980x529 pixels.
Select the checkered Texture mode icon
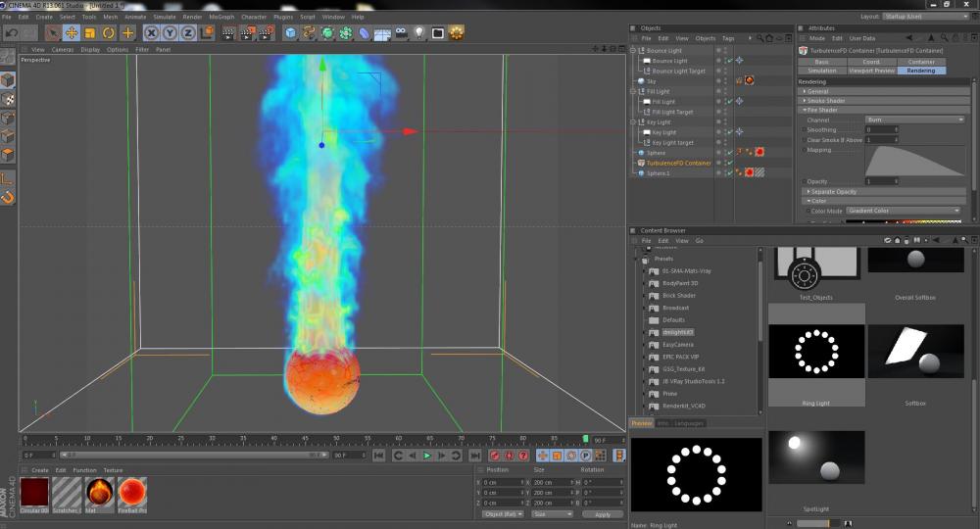[x=8, y=100]
